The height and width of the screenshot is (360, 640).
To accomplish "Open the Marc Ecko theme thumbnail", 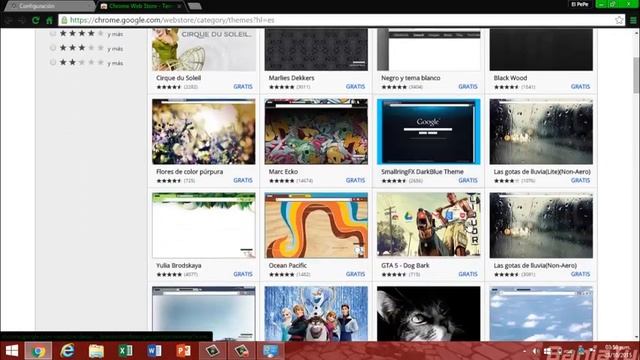I will (x=316, y=131).
